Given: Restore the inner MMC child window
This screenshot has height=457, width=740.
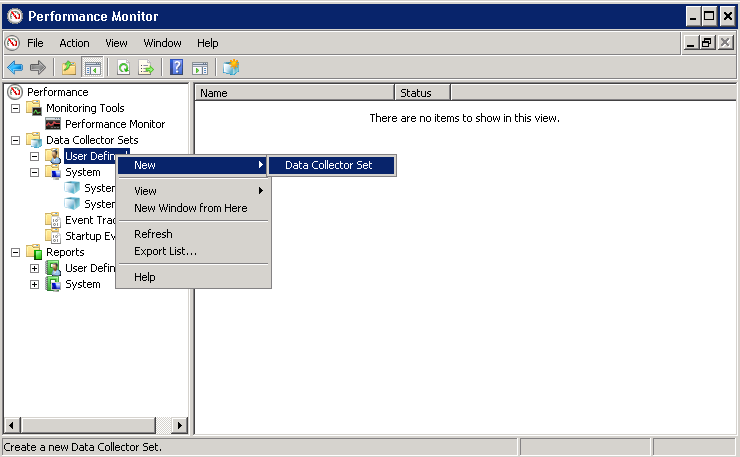Looking at the screenshot, I should [707, 43].
